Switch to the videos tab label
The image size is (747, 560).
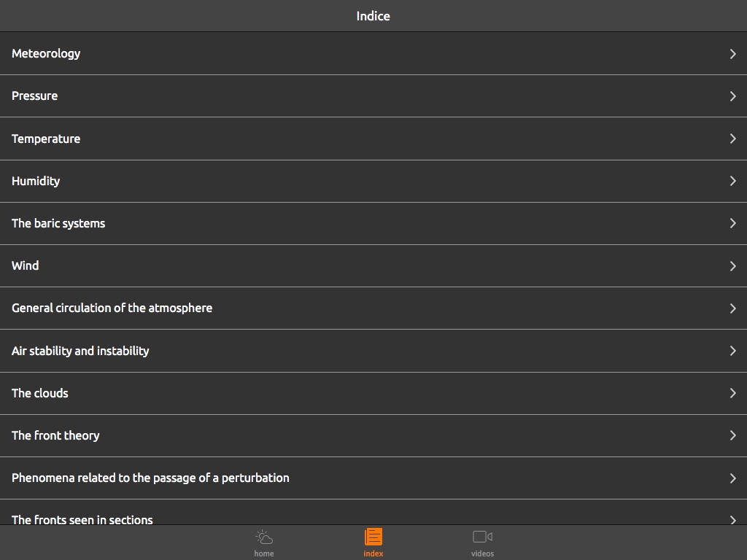[x=482, y=553]
